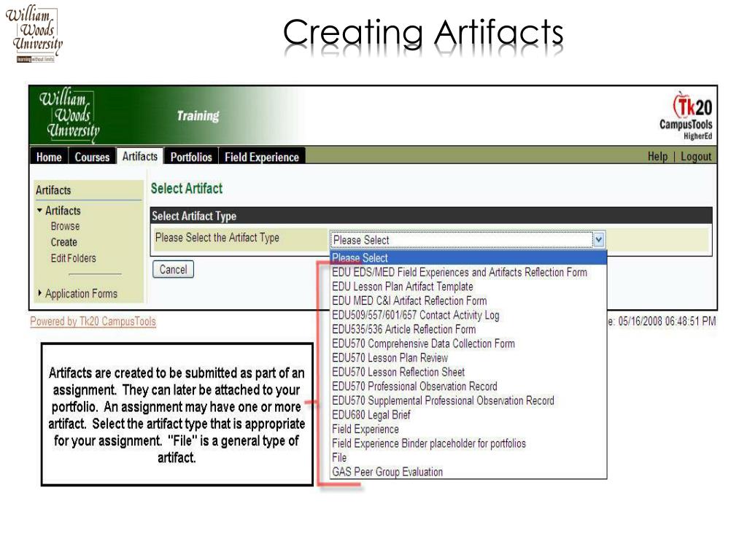Select EDU570 Lesson Reflection Sheet
This screenshot has height=560, width=747.
tap(468, 372)
